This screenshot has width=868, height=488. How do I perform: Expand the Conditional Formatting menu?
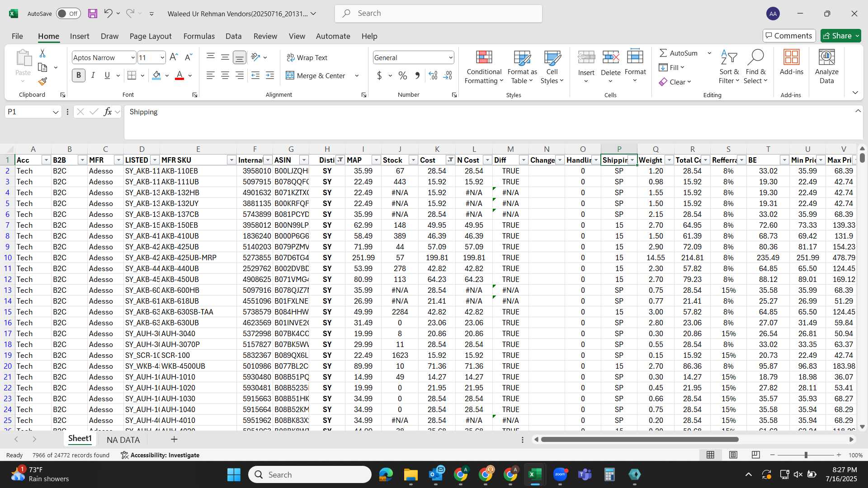pos(484,67)
